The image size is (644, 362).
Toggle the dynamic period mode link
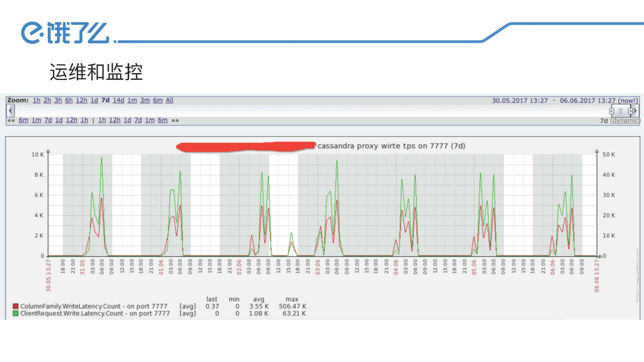pyautogui.click(x=625, y=120)
